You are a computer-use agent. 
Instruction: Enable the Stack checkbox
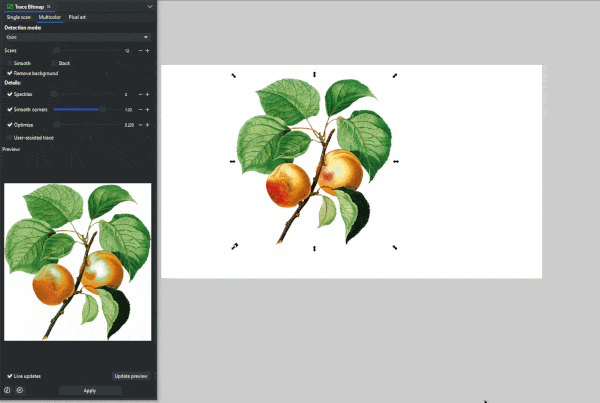54,63
